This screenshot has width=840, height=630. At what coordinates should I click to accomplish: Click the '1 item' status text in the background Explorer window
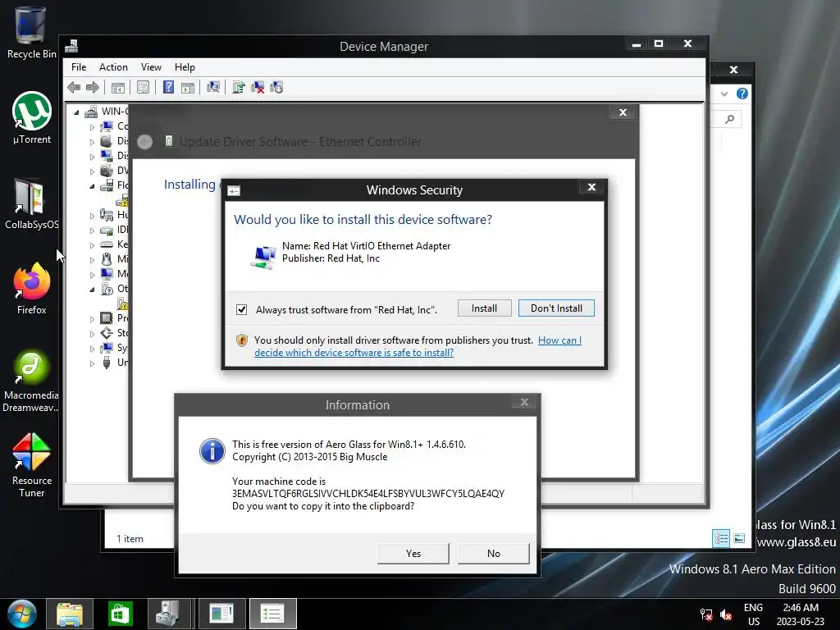(x=130, y=539)
